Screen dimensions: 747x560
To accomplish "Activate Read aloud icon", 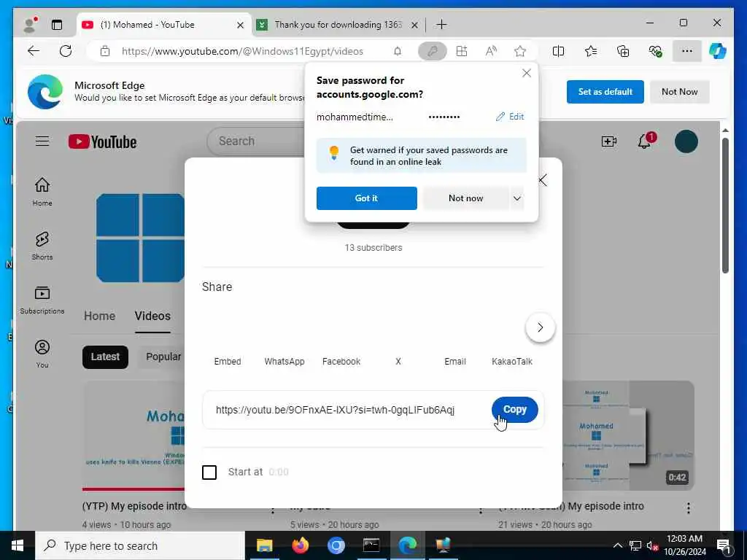I will tap(491, 51).
